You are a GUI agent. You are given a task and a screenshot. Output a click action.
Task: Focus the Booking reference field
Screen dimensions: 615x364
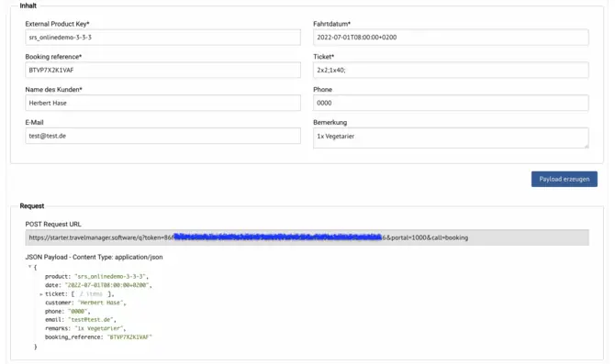tap(162, 70)
